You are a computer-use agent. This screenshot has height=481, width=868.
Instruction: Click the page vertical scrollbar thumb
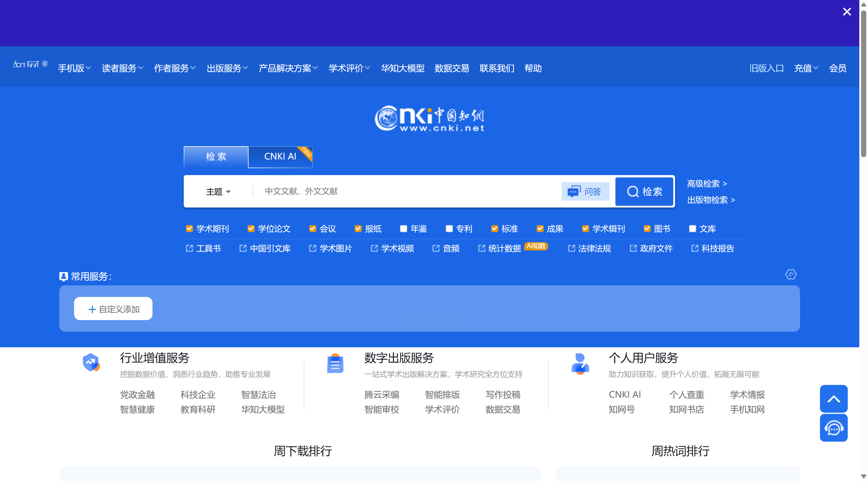tap(864, 84)
